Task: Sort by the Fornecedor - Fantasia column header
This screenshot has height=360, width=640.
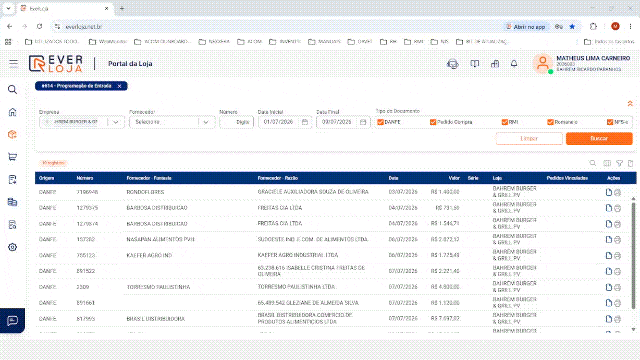Action: pyautogui.click(x=149, y=178)
